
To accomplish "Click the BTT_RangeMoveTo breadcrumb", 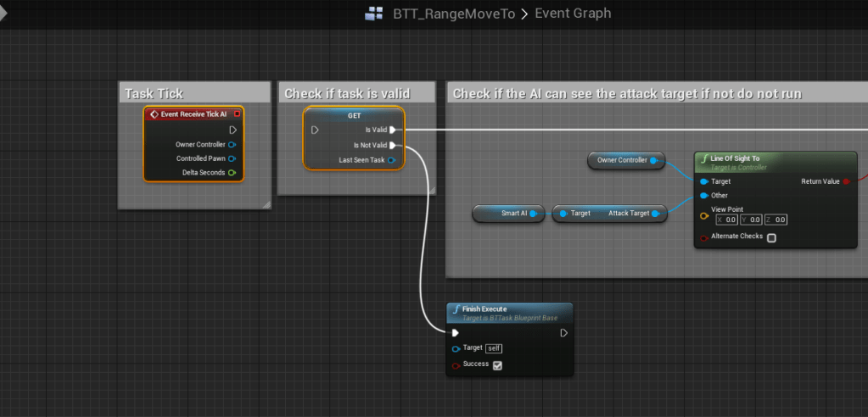I will click(454, 14).
